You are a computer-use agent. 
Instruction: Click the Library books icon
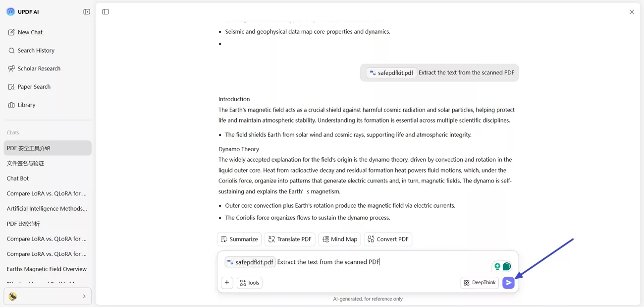[x=11, y=105]
